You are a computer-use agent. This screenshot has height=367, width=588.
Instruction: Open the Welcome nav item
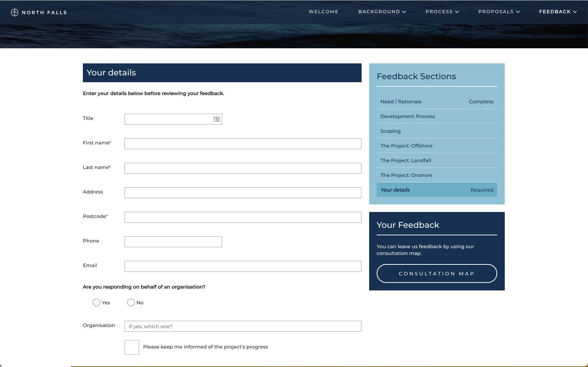pyautogui.click(x=324, y=12)
